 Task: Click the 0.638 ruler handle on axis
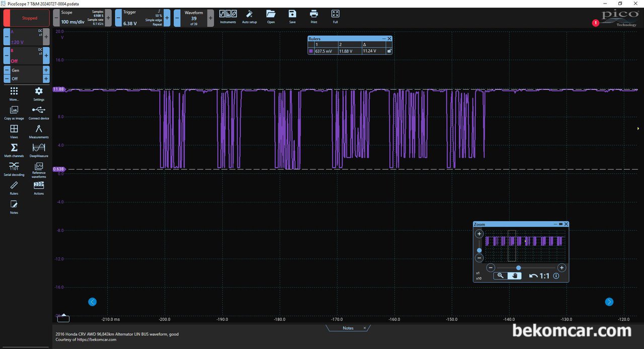coord(59,169)
